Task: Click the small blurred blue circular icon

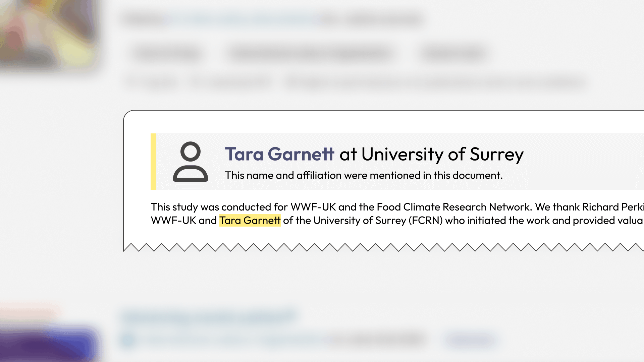Action: click(128, 340)
